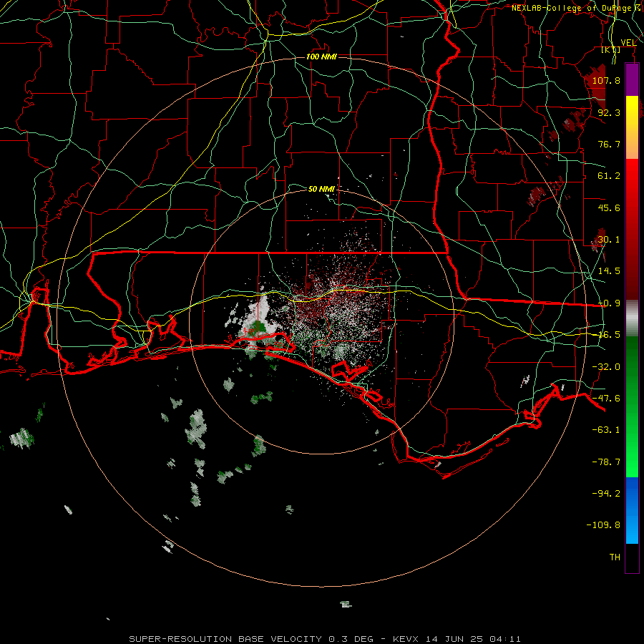The height and width of the screenshot is (644, 644).
Task: Click the 76.7 velocity scale value
Action: tap(609, 144)
